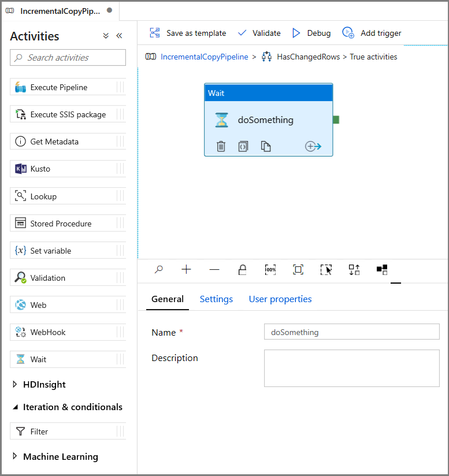Zoom out with the minus icon
Screen dimensions: 449x476
coord(214,269)
